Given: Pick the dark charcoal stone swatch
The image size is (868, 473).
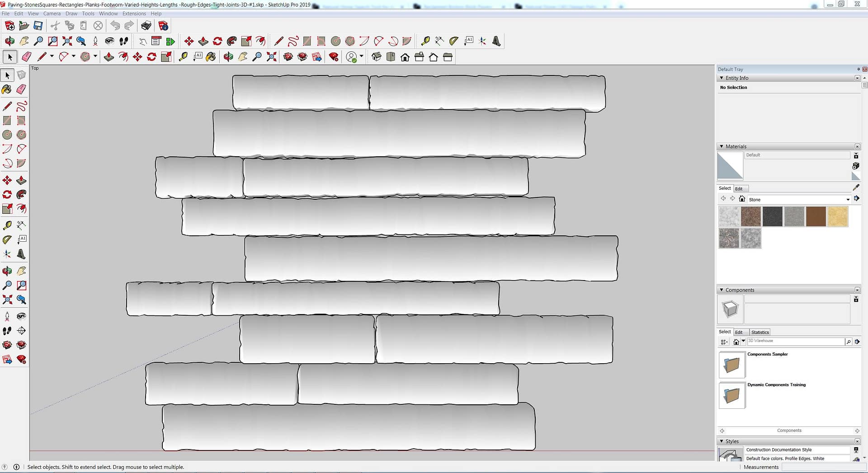Looking at the screenshot, I should click(772, 216).
